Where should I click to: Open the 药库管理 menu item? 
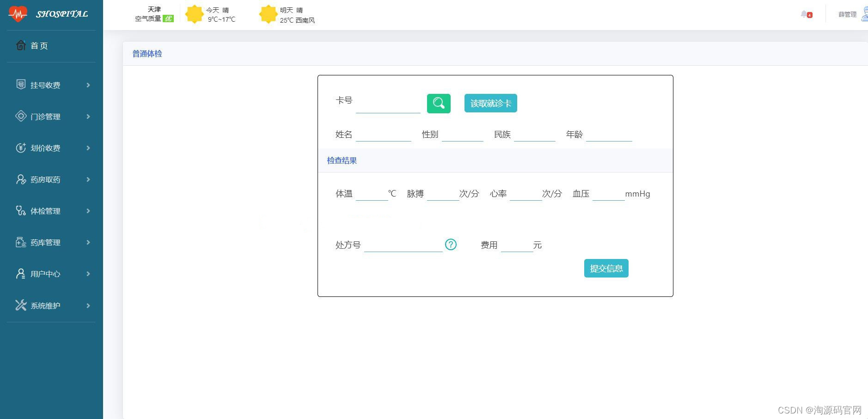[51, 242]
